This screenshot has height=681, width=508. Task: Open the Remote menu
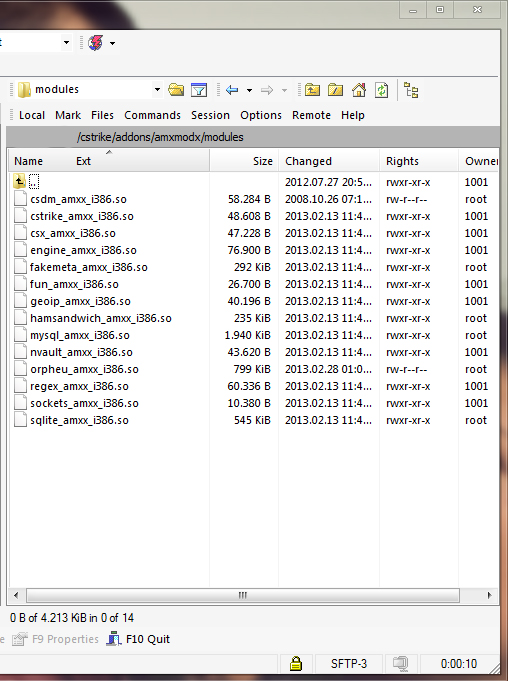point(311,115)
